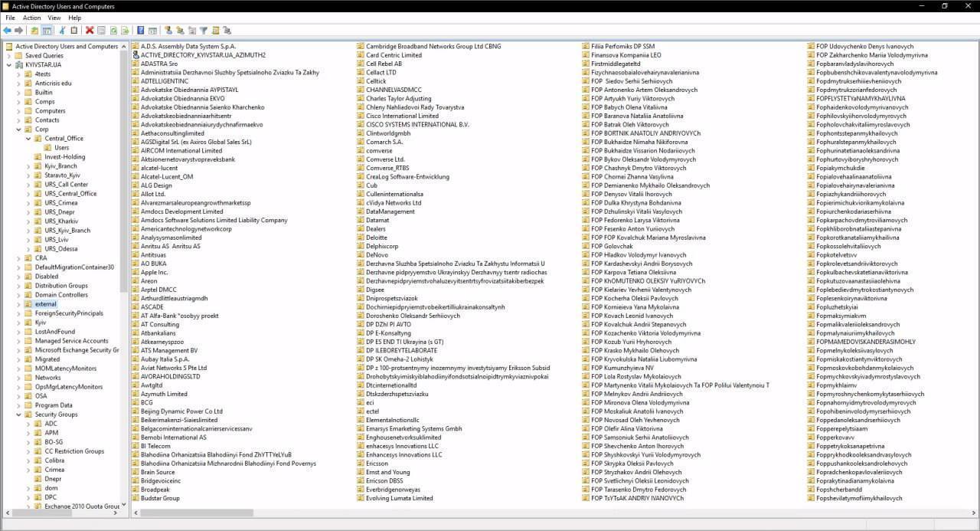Click the Create New Group toolbar icon
The image size is (980, 531).
[x=180, y=31]
